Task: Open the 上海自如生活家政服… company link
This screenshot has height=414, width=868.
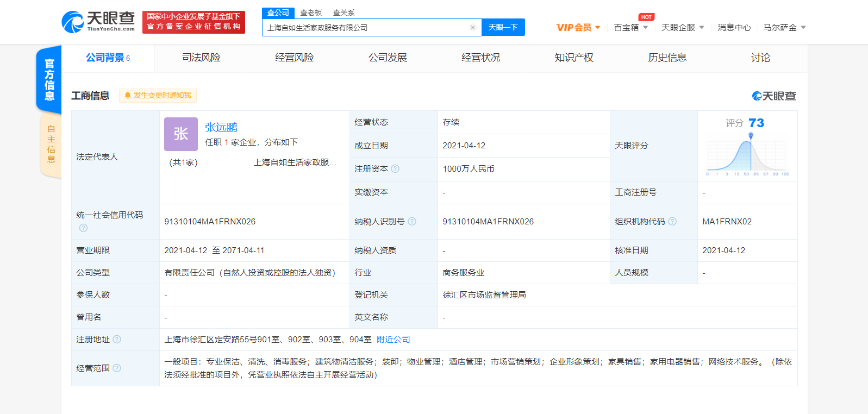Action: pos(295,162)
